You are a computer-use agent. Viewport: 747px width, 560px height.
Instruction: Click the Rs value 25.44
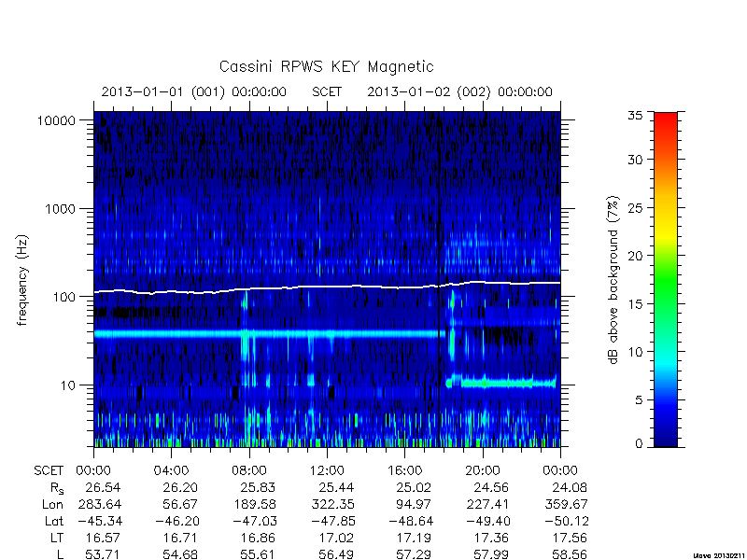[336, 487]
